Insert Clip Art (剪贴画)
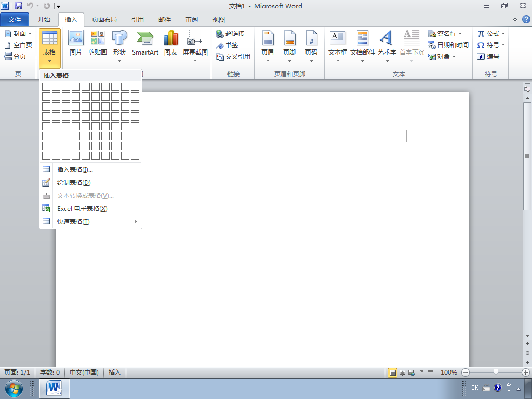Screen dimensions: 532x399 pos(97,43)
